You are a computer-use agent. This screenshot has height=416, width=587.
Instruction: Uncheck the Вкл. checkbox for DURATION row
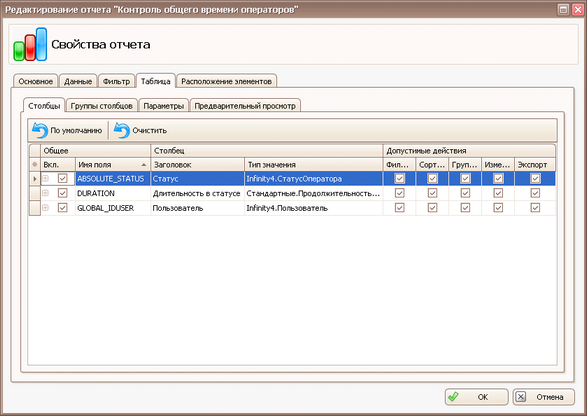(63, 193)
